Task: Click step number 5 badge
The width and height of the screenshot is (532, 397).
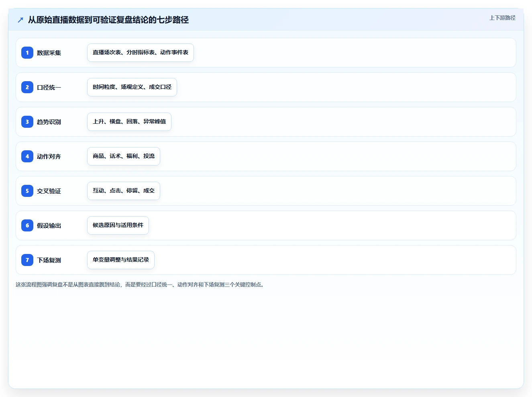Action: tap(27, 191)
